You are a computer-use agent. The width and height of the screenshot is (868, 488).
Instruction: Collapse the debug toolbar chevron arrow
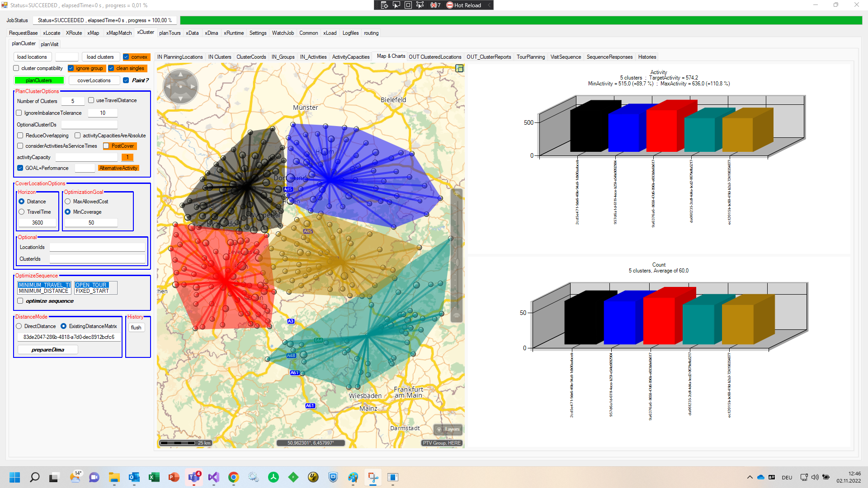pyautogui.click(x=489, y=5)
